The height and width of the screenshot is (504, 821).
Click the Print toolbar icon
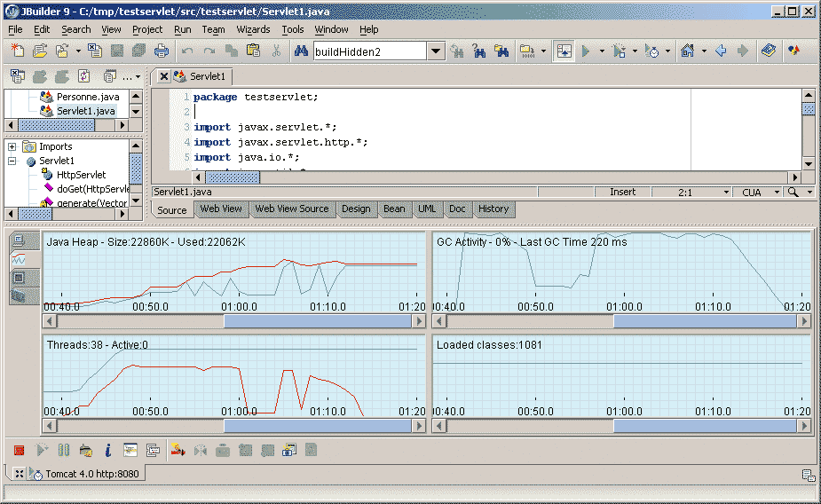[x=162, y=51]
